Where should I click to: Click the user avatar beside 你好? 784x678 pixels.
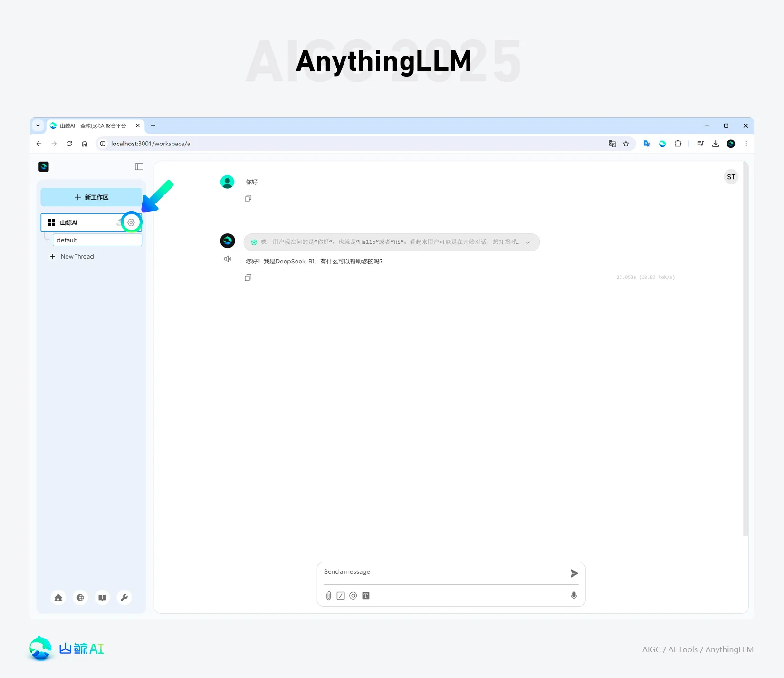pyautogui.click(x=228, y=182)
